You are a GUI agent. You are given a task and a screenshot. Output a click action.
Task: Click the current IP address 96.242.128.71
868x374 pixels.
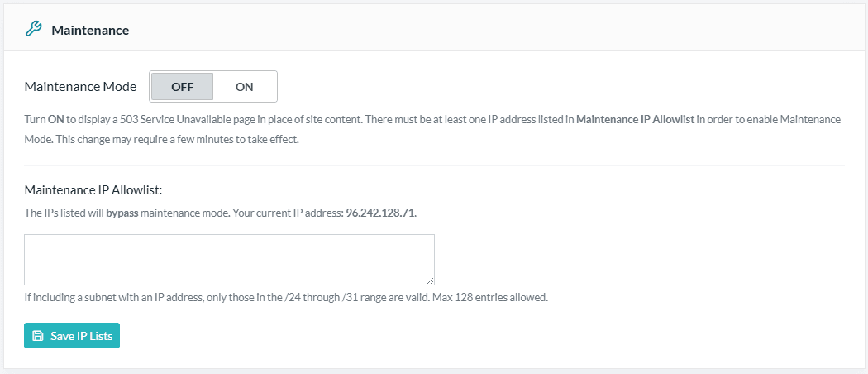(380, 213)
